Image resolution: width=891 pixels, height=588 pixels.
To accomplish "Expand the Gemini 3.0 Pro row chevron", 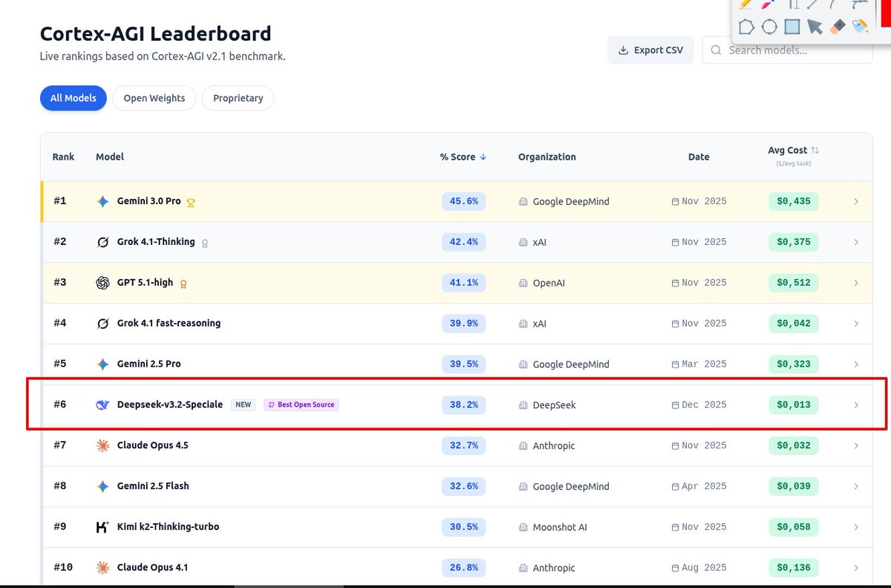I will tap(856, 201).
